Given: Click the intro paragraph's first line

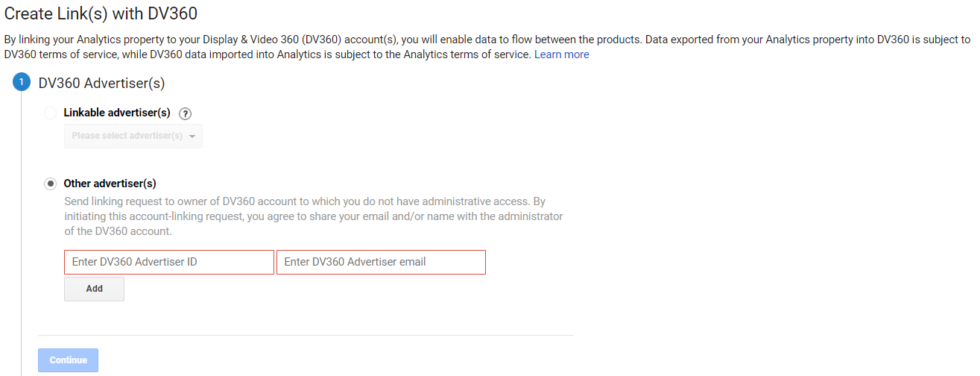Looking at the screenshot, I should tap(484, 40).
